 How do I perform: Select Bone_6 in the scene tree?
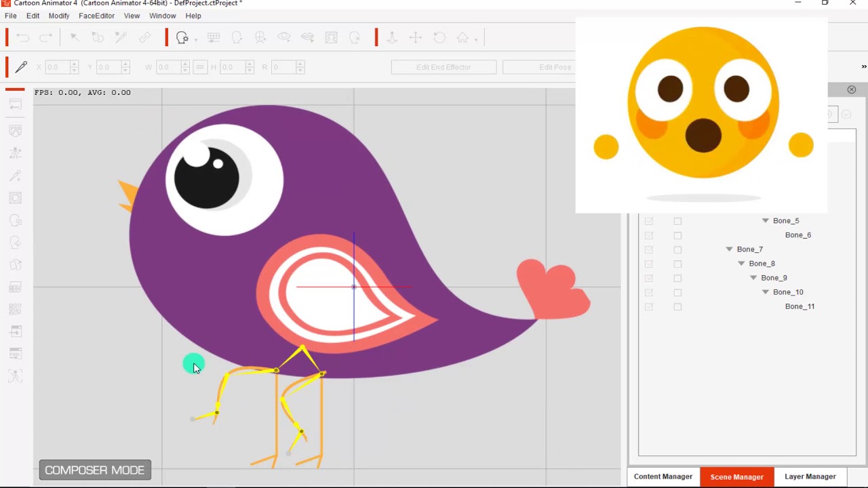(798, 235)
